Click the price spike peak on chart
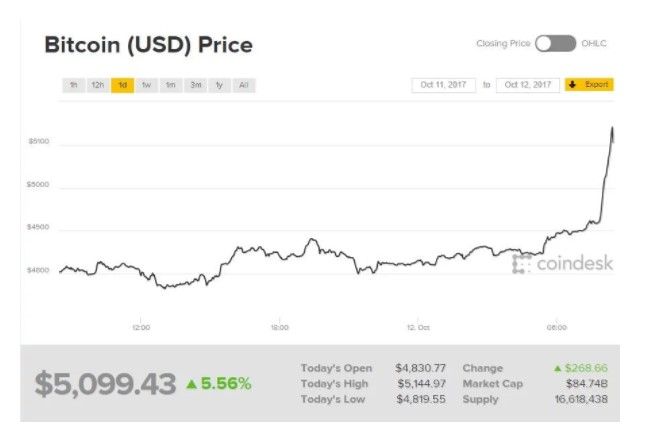The image size is (646, 439). coord(612,129)
